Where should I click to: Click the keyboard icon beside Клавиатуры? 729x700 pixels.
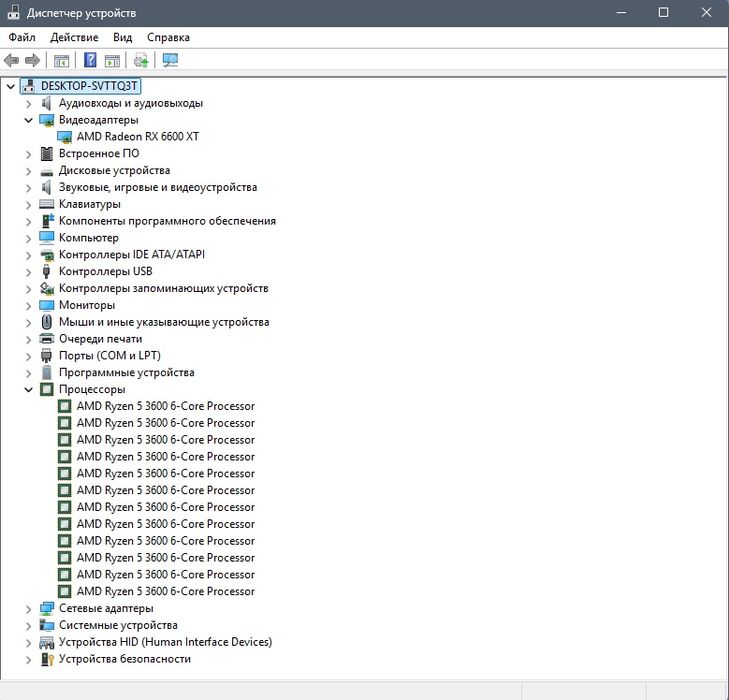click(x=46, y=204)
